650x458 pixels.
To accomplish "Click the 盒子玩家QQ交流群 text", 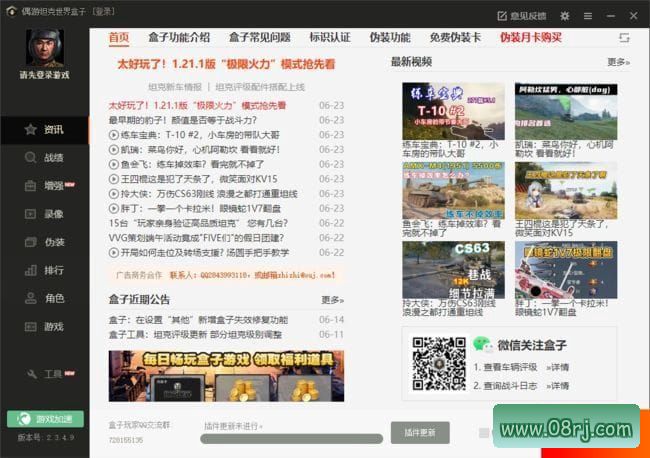I will pos(139,425).
